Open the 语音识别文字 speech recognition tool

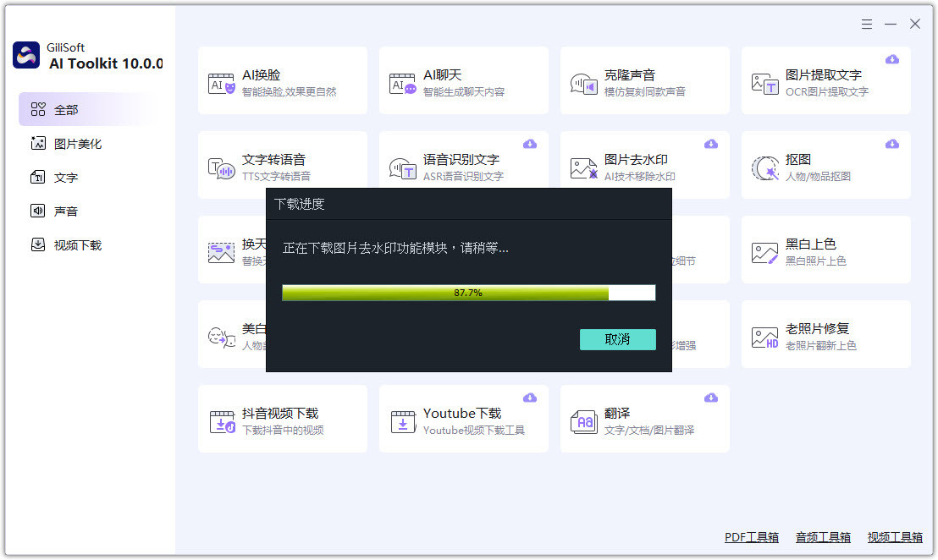coord(463,165)
